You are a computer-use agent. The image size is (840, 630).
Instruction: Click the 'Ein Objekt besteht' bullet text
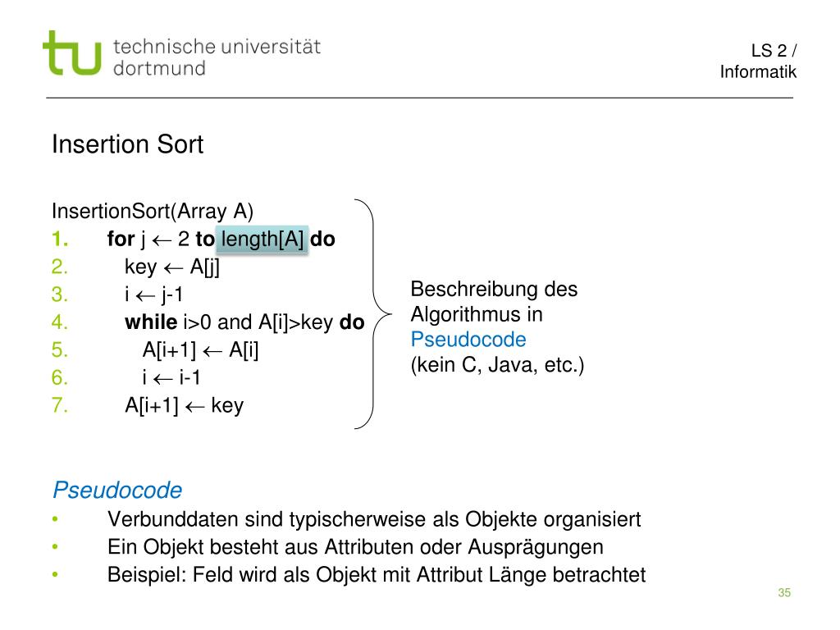pos(355,547)
